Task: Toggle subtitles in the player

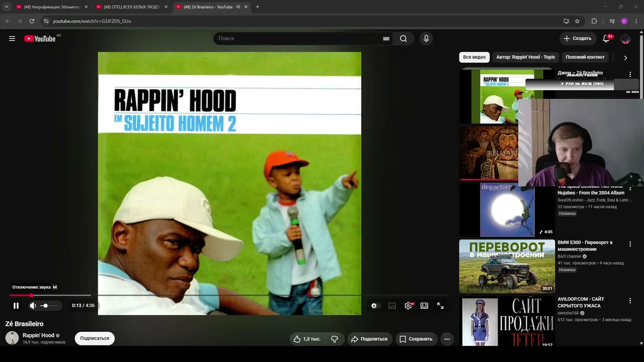Action: coord(392,306)
